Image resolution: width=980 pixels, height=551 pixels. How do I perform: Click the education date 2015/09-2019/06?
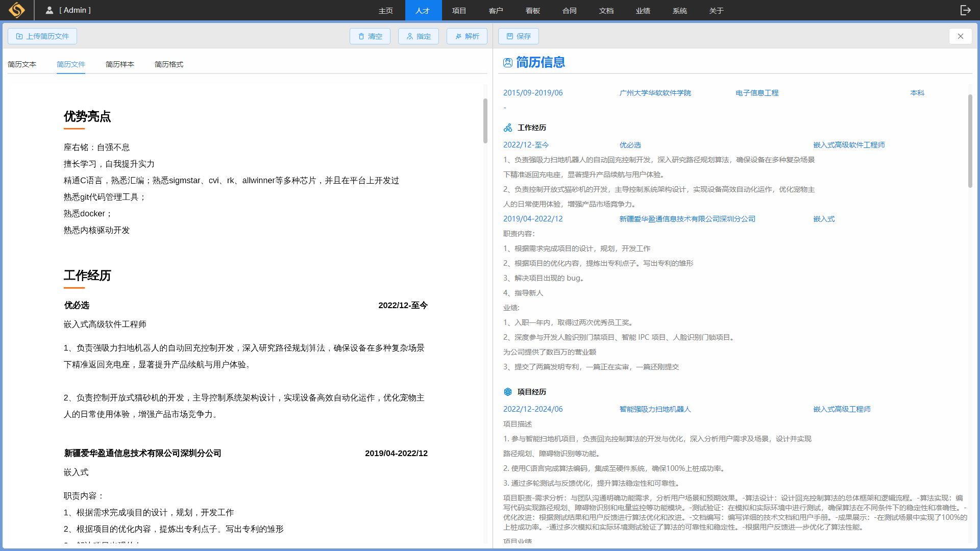point(533,93)
